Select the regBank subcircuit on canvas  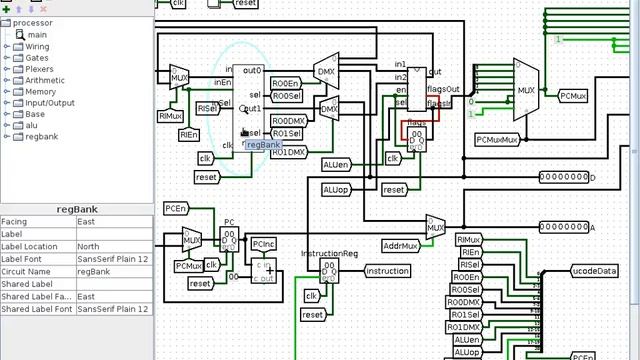tap(248, 108)
